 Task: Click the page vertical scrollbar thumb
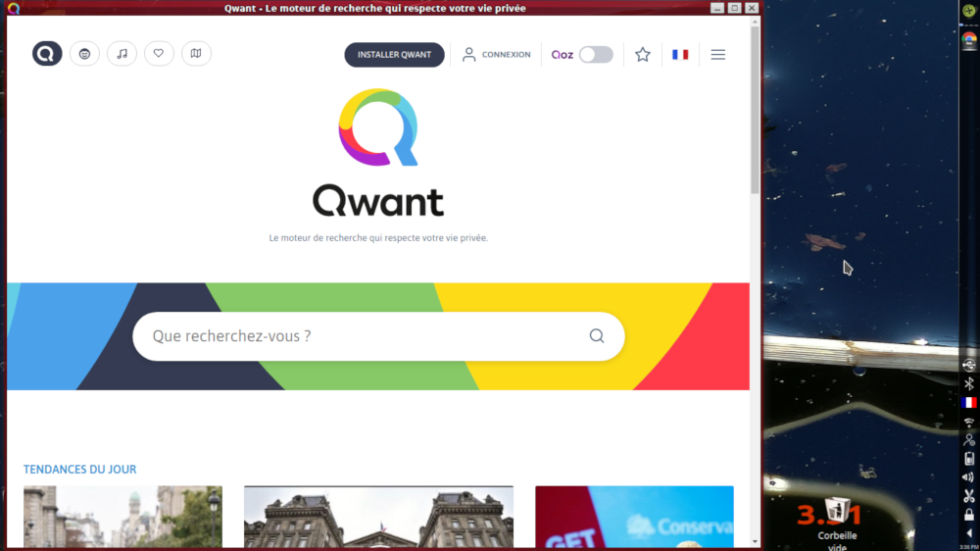755,110
